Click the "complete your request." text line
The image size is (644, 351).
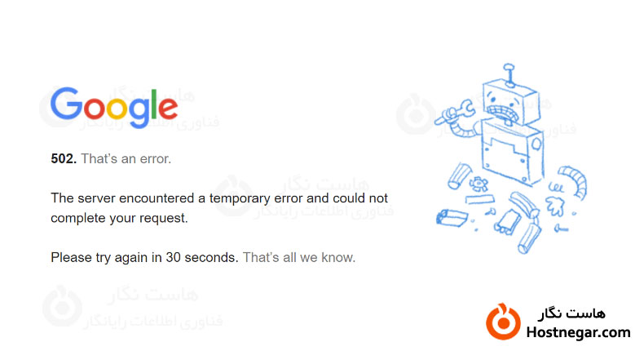tap(119, 218)
